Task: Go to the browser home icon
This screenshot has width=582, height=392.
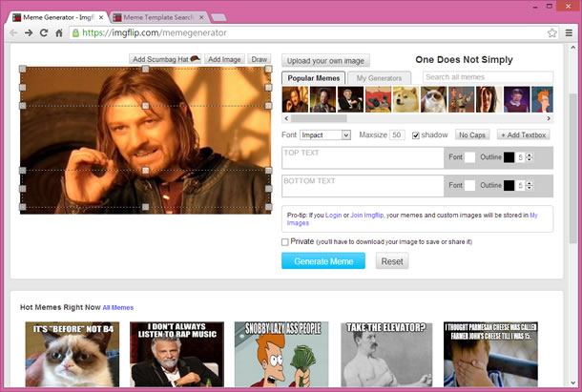Action: [x=59, y=32]
